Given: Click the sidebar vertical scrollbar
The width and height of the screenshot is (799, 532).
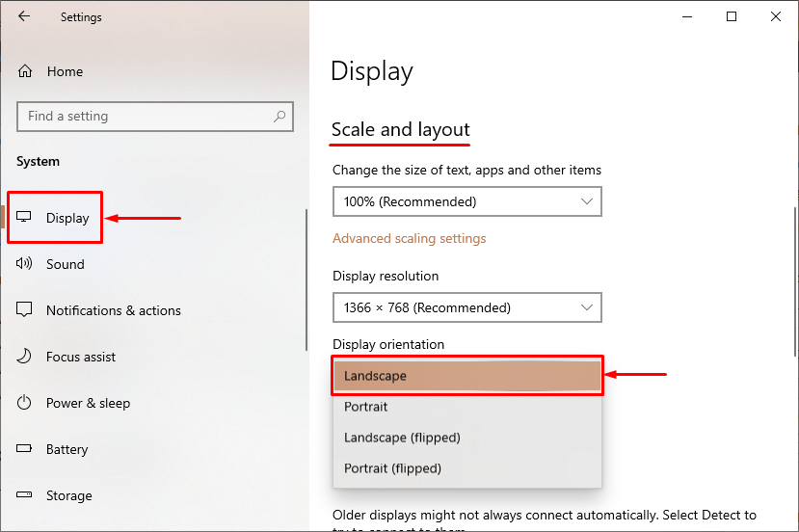Looking at the screenshot, I should tap(306, 279).
